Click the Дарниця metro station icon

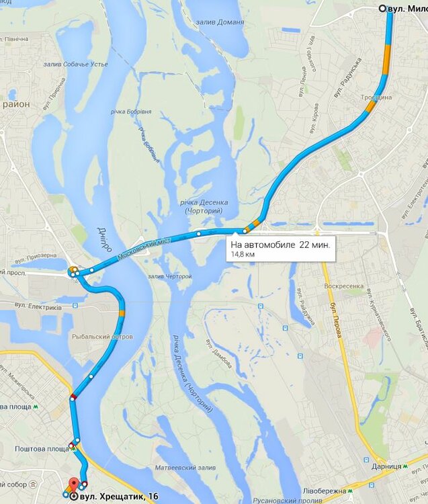406,466
